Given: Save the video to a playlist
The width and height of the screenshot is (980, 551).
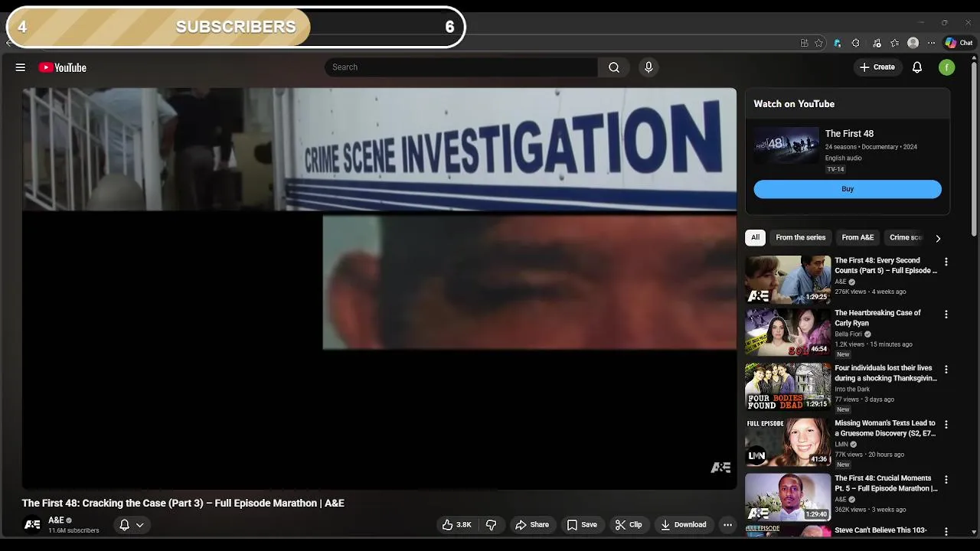Looking at the screenshot, I should pos(582,525).
